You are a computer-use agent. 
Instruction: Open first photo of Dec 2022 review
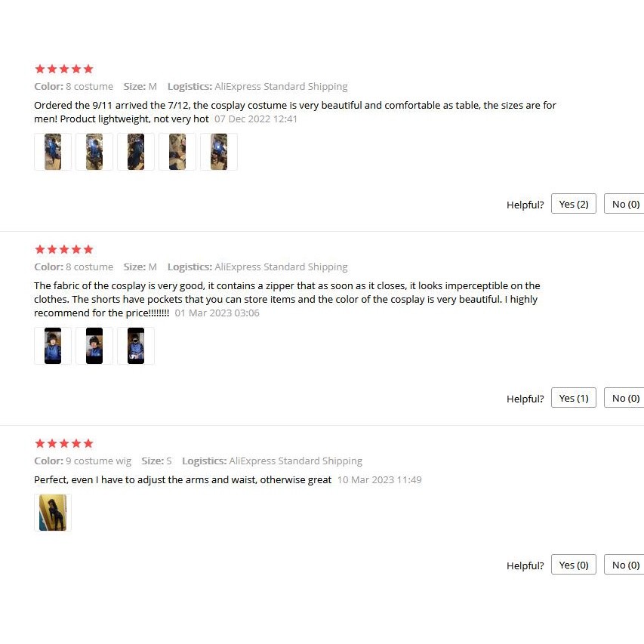coord(53,152)
